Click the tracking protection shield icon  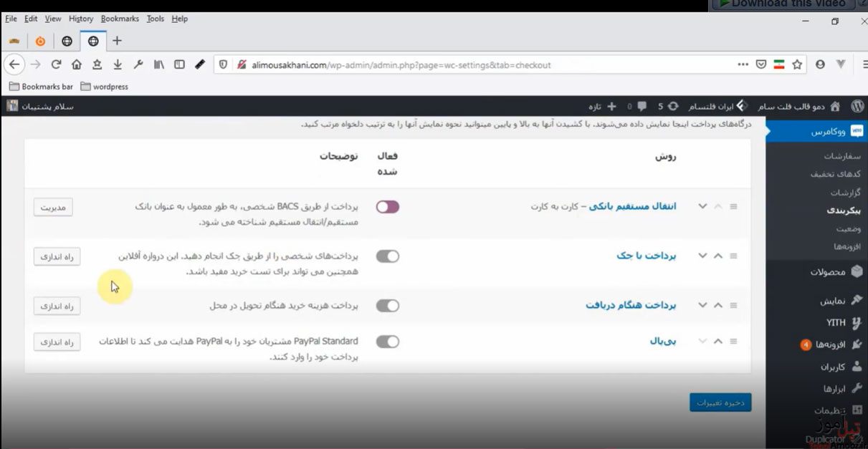click(x=223, y=64)
